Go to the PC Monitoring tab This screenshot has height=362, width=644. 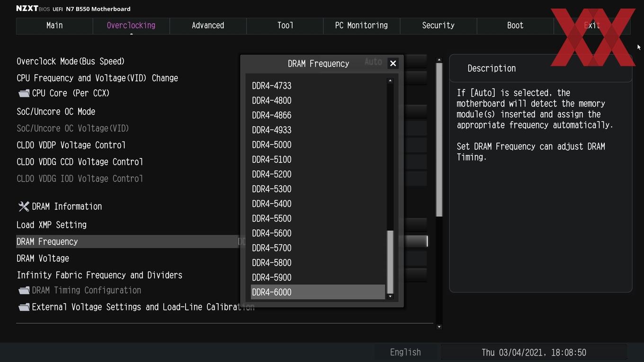(361, 26)
